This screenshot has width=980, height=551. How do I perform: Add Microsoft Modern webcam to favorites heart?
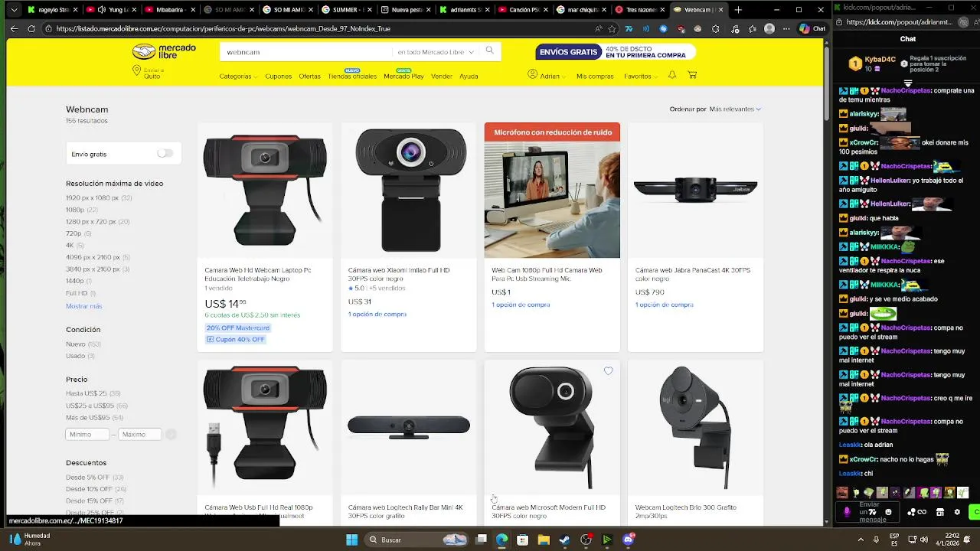tap(608, 371)
